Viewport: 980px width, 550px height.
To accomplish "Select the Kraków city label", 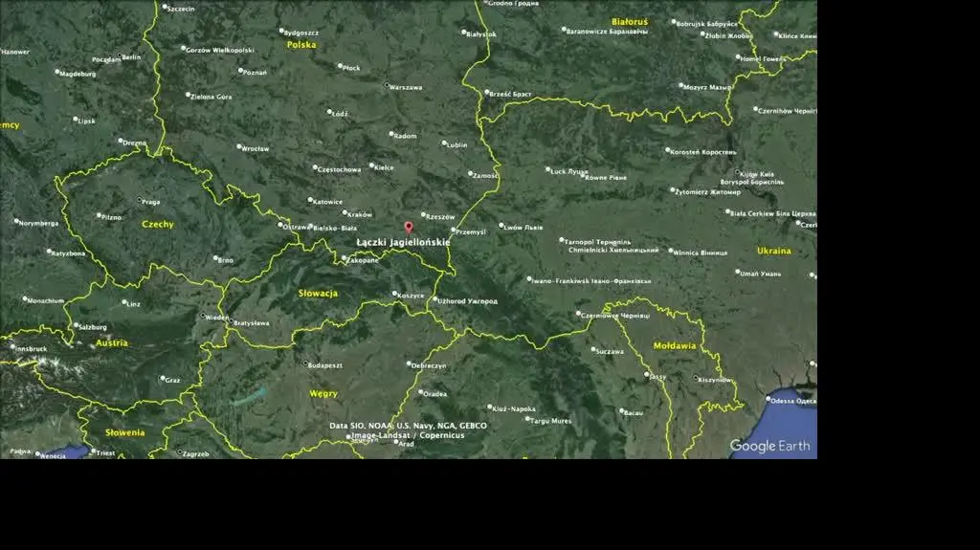I will (x=360, y=214).
